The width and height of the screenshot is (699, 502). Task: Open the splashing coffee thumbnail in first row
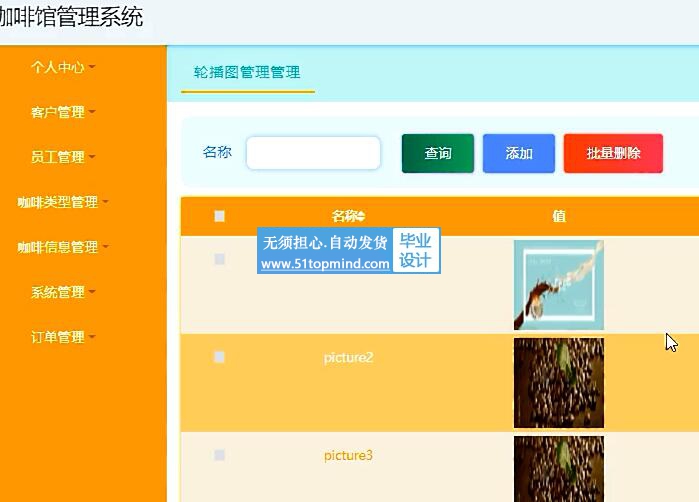point(559,285)
